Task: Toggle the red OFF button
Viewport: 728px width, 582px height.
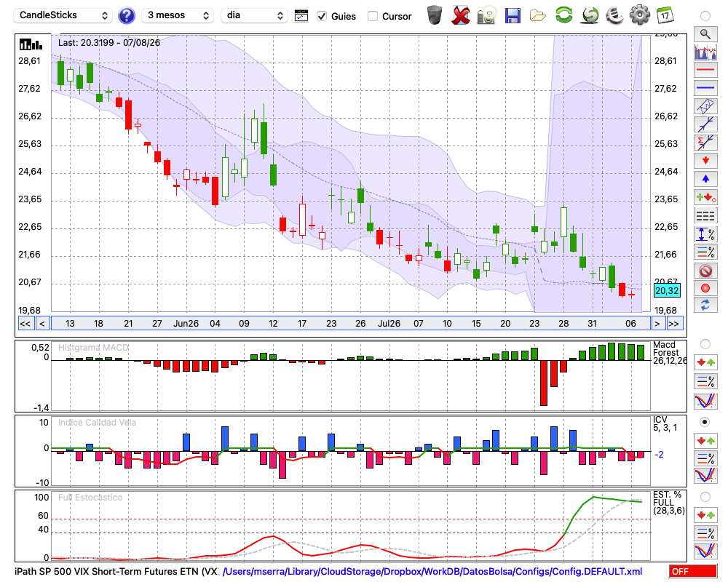Action: (x=693, y=571)
